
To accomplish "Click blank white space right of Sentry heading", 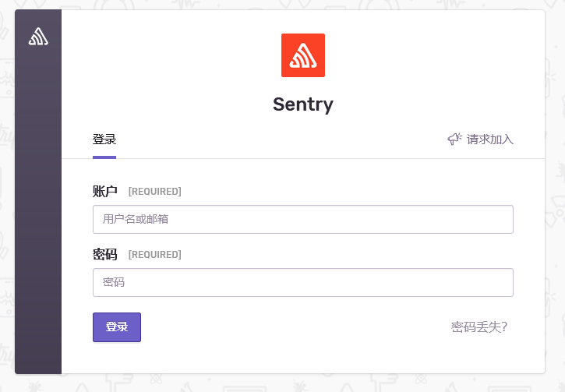I will [433, 104].
